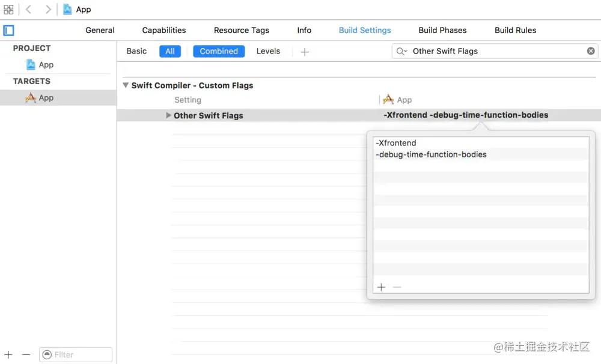Open the search options magnifier dropdown
This screenshot has height=364, width=601.
click(x=401, y=51)
